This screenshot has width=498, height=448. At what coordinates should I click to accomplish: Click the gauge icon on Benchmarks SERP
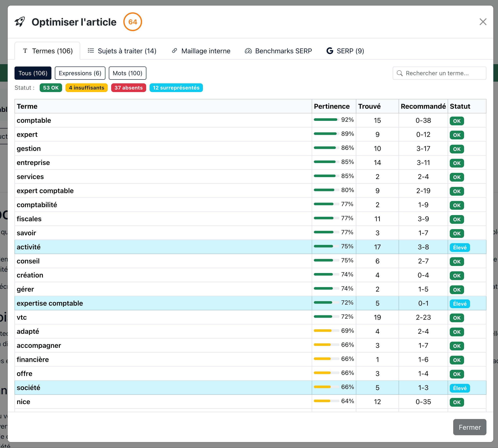[x=248, y=51]
